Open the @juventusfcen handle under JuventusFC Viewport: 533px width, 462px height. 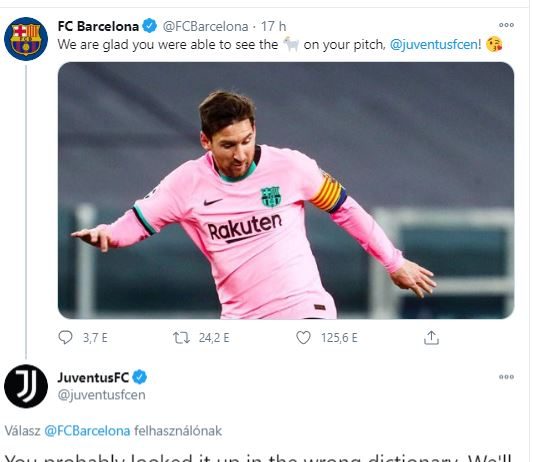pos(102,395)
